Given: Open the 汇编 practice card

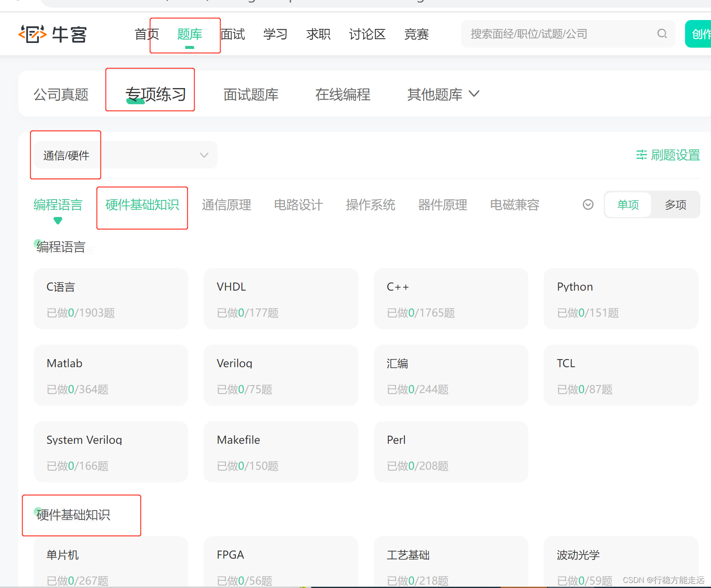Looking at the screenshot, I should point(451,375).
